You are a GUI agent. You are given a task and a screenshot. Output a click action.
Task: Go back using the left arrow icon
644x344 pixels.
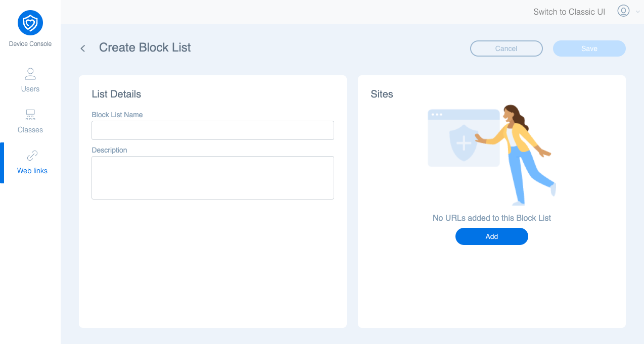(x=83, y=48)
